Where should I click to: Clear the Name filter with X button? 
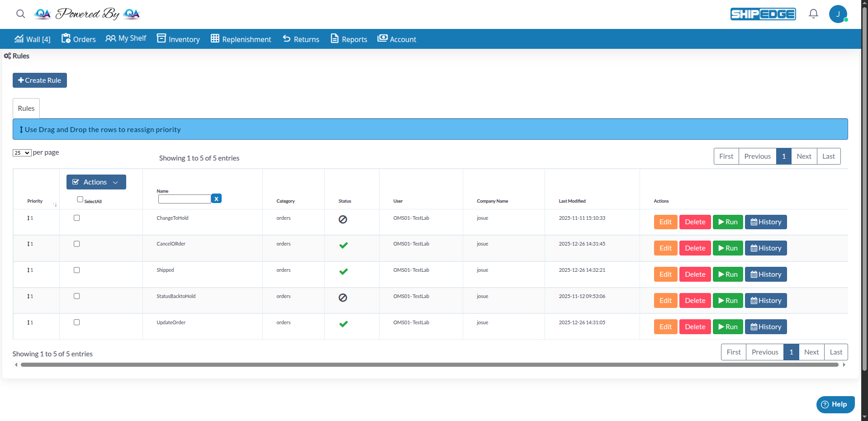(x=217, y=199)
